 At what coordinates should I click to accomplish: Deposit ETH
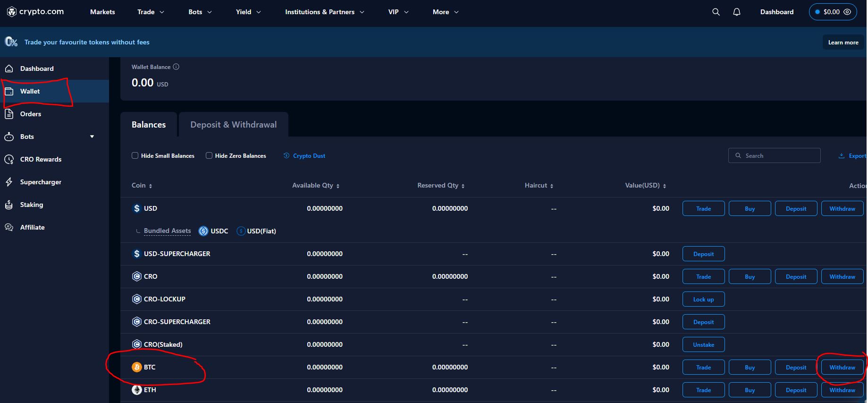pyautogui.click(x=796, y=390)
